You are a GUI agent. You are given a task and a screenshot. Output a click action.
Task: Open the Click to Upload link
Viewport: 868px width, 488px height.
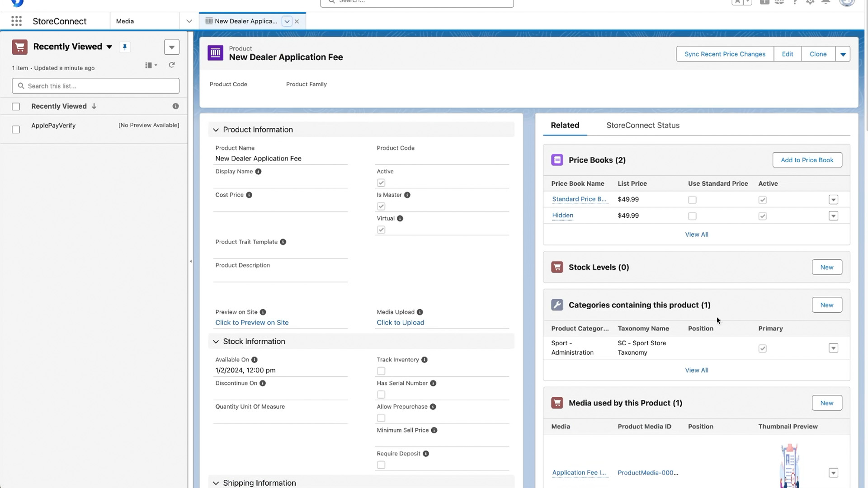click(x=400, y=323)
